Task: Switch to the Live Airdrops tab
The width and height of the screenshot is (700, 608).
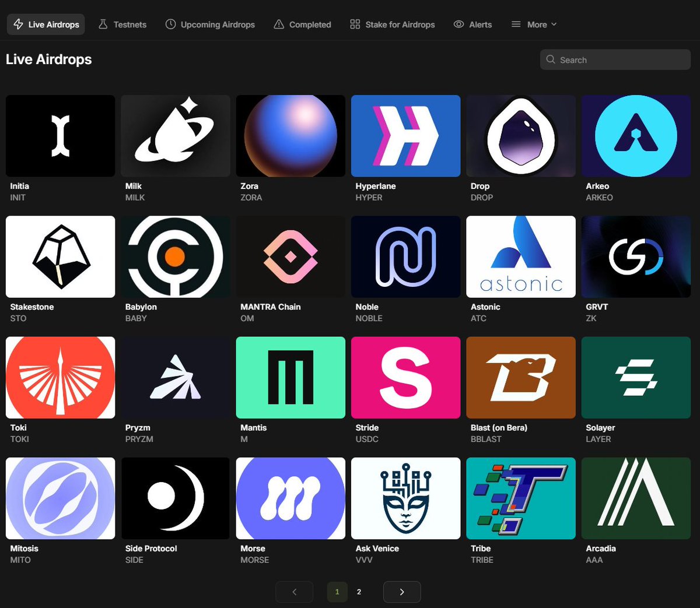Action: (x=45, y=24)
